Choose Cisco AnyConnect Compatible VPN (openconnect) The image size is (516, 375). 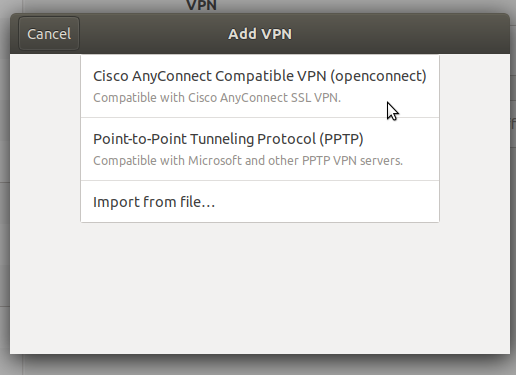point(260,86)
